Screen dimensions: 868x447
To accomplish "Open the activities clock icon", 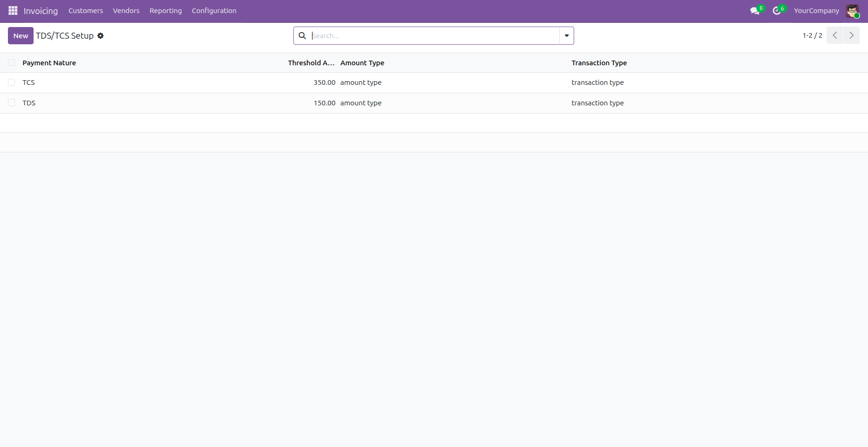I will click(x=777, y=11).
